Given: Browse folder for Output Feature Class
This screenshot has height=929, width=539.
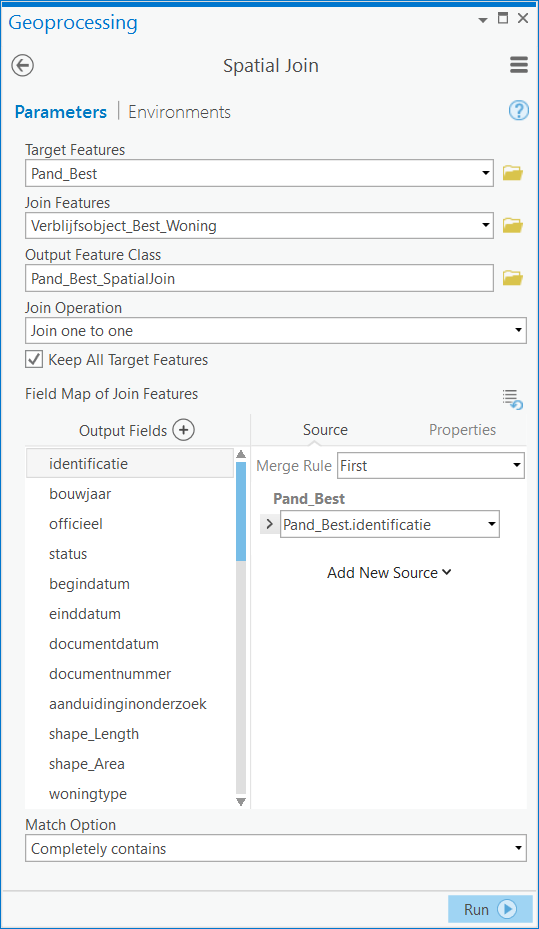Looking at the screenshot, I should click(x=512, y=278).
